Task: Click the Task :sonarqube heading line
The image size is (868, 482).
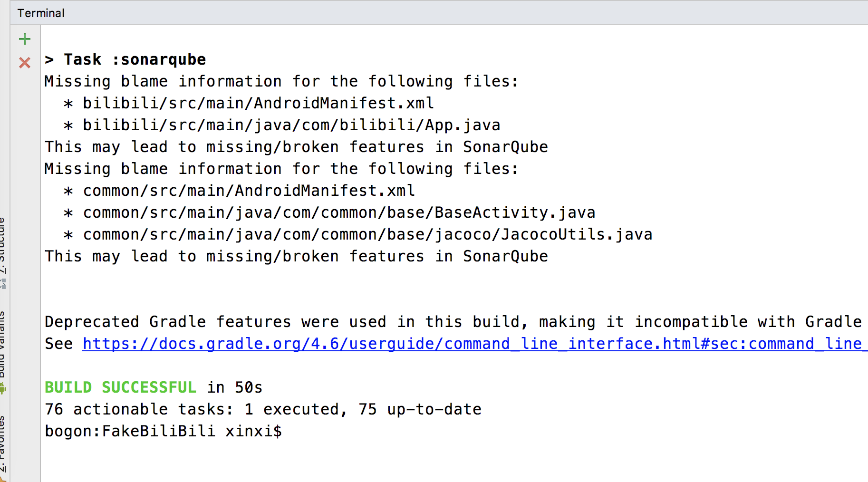Action: pyautogui.click(x=125, y=59)
